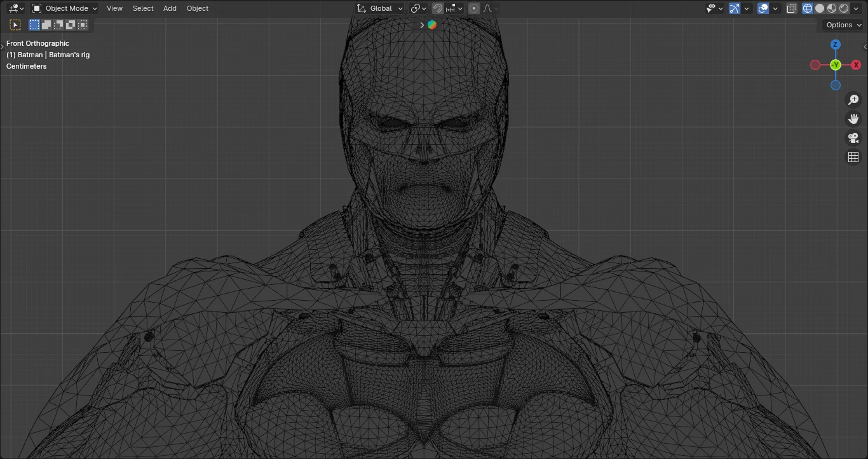Image resolution: width=868 pixels, height=459 pixels.
Task: Switch viewport shading to Rendered mode
Action: point(843,8)
